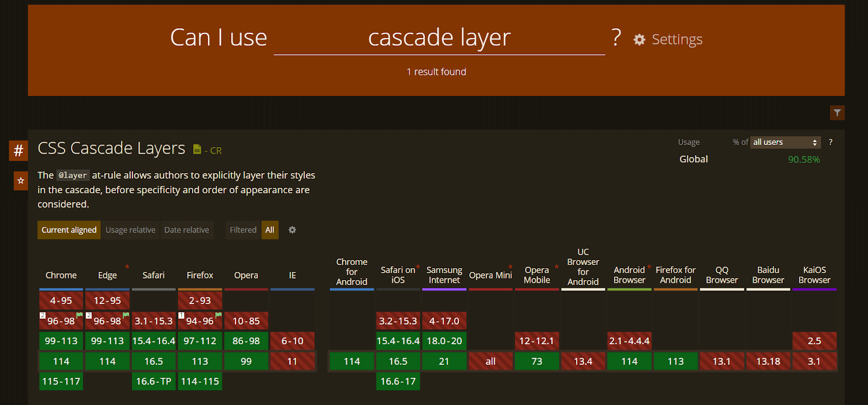Click the green flag on Chrome 96-98

point(80,315)
